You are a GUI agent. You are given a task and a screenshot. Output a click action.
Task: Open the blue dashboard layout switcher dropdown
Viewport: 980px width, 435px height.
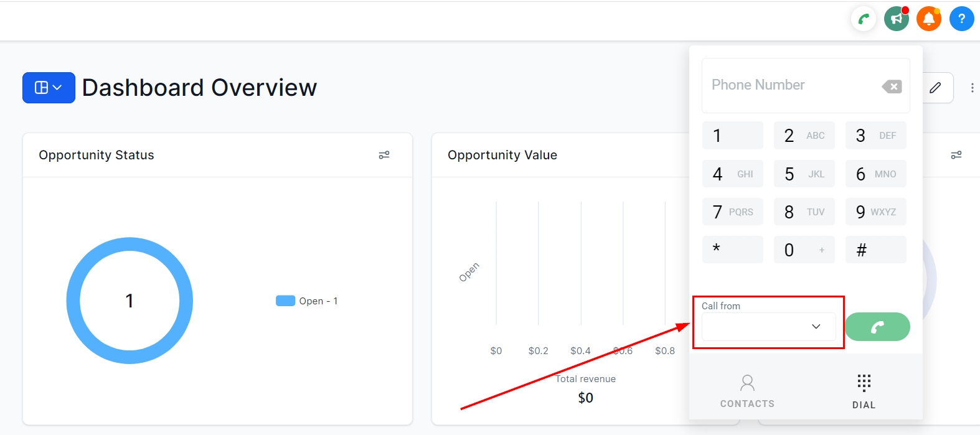tap(49, 88)
